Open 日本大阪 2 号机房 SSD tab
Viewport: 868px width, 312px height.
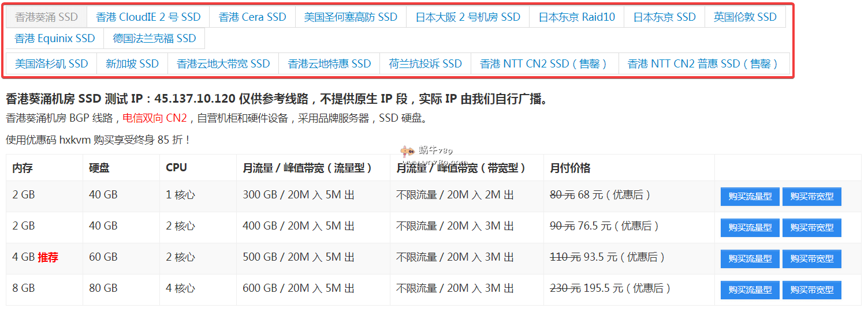pyautogui.click(x=468, y=17)
